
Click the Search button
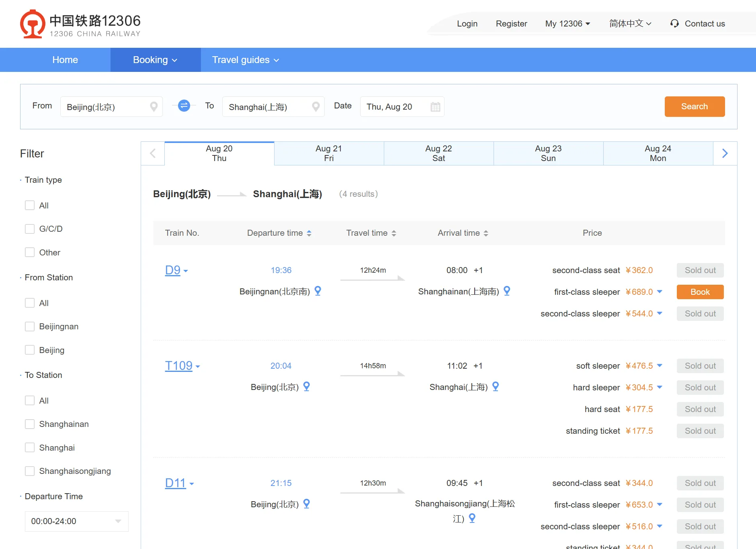pyautogui.click(x=695, y=106)
